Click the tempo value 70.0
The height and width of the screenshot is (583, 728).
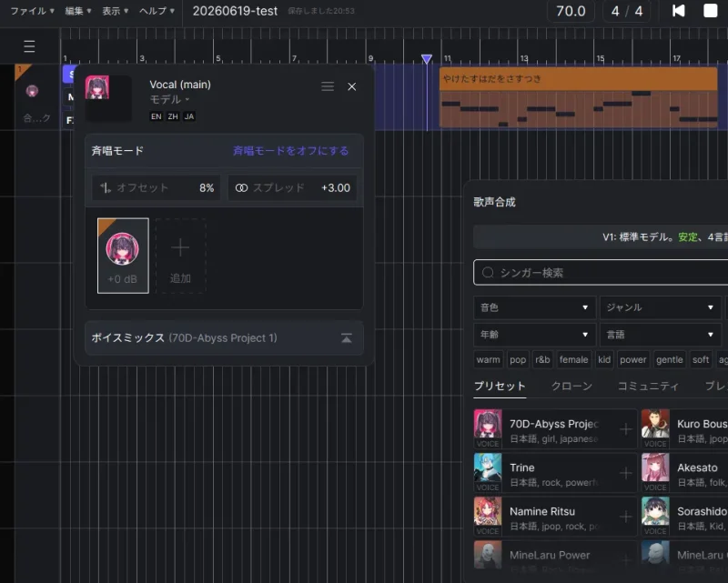[x=571, y=11]
